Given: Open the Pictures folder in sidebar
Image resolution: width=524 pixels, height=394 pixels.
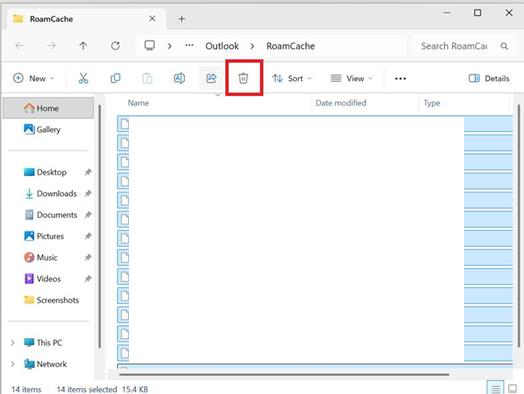Looking at the screenshot, I should point(44,236).
